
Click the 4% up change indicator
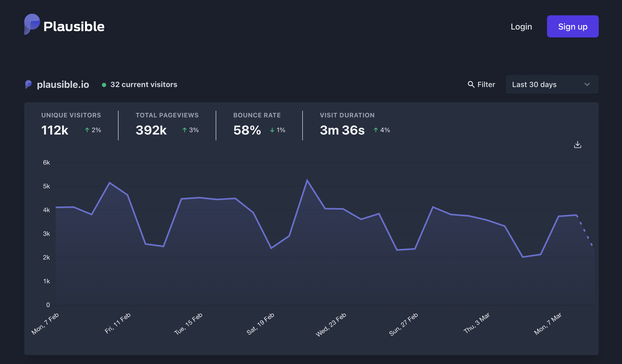pos(382,130)
